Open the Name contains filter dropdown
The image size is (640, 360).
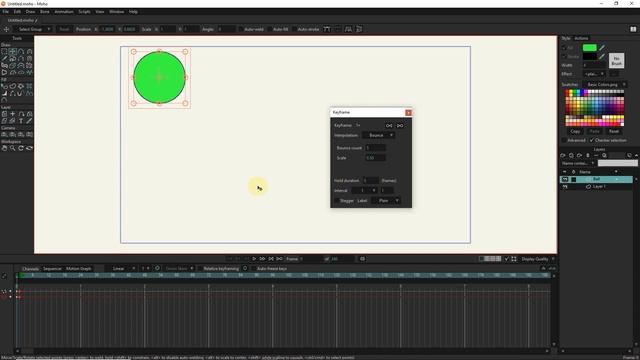point(578,163)
